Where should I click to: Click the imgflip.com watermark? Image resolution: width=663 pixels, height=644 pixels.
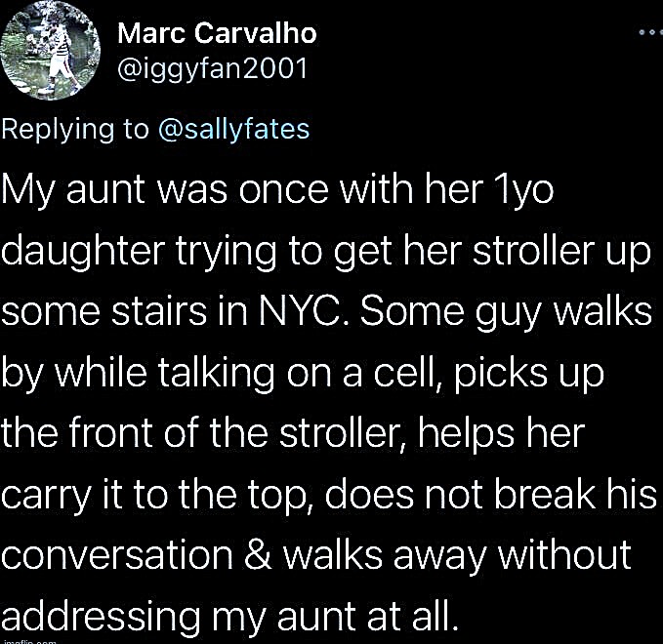27,640
